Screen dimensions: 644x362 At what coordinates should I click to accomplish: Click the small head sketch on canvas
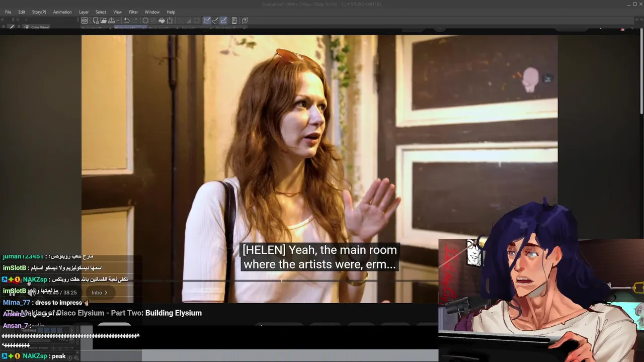(x=530, y=80)
